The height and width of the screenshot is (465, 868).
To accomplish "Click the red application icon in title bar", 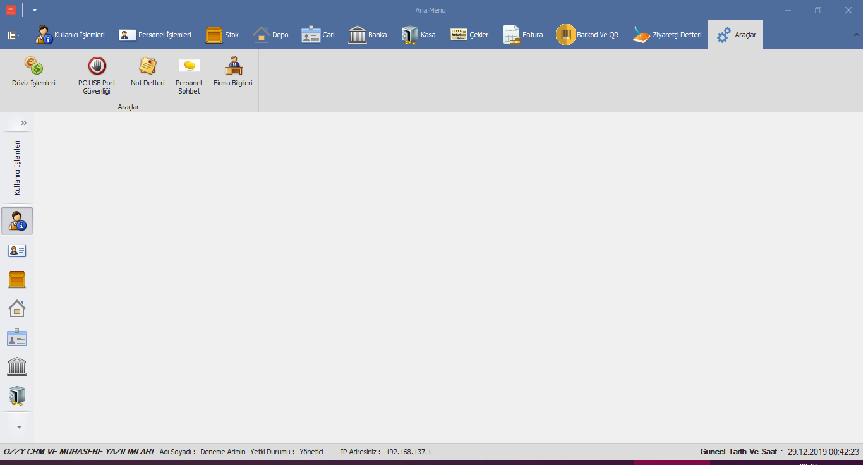I will coord(11,10).
